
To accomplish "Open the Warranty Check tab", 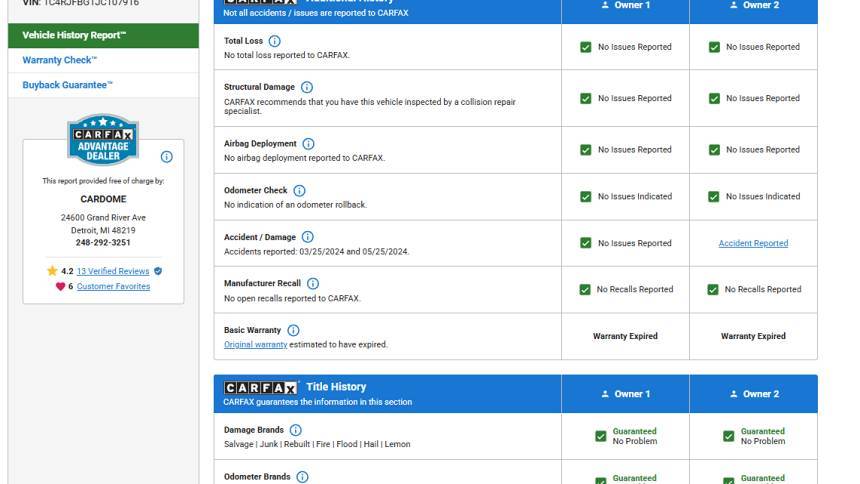I will [x=104, y=60].
